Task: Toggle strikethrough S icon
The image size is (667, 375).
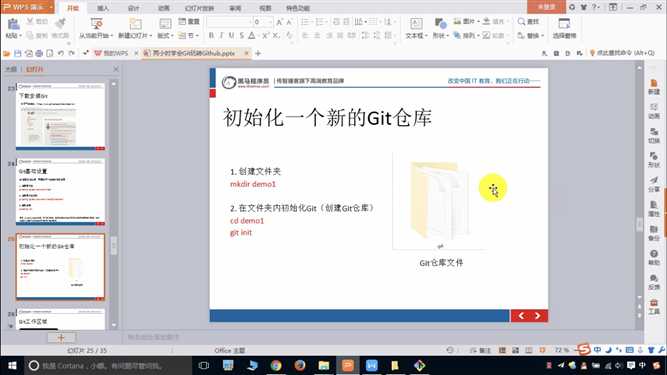Action: (242, 36)
